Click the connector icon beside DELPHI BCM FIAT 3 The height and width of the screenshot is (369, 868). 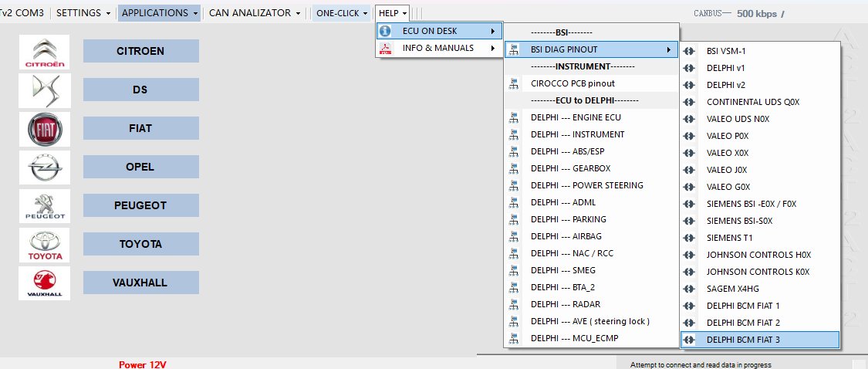point(689,340)
